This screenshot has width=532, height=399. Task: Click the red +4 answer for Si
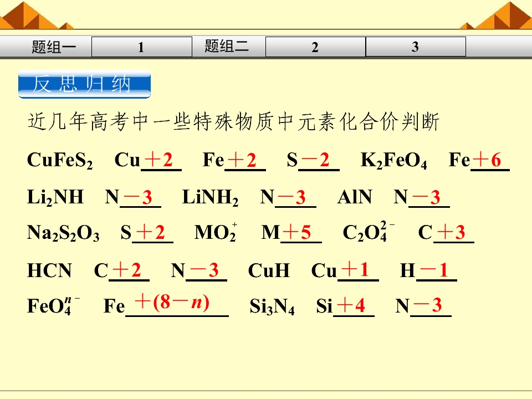click(x=351, y=305)
